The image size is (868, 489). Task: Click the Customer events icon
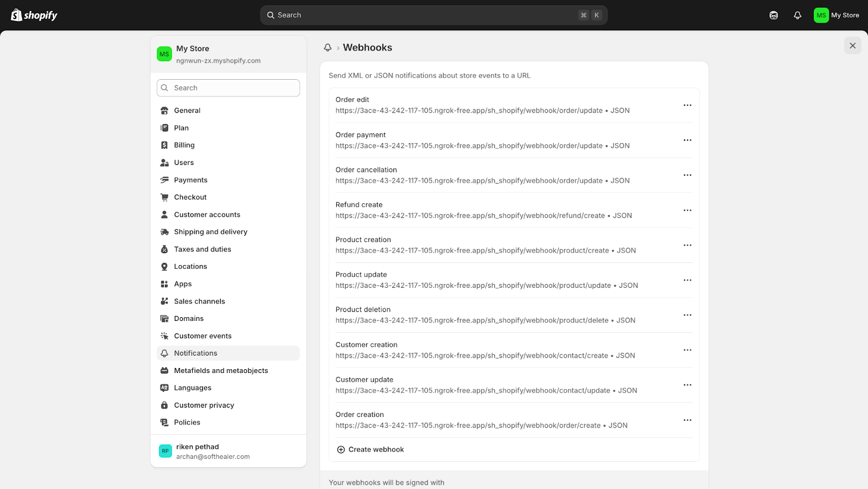[x=164, y=336]
